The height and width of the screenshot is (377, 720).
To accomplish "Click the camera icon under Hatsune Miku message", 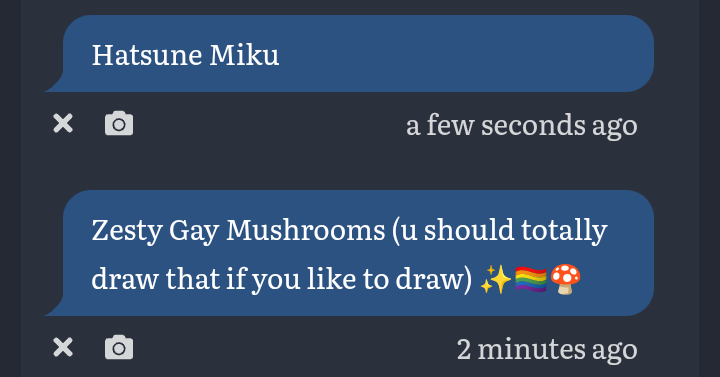I will point(119,124).
